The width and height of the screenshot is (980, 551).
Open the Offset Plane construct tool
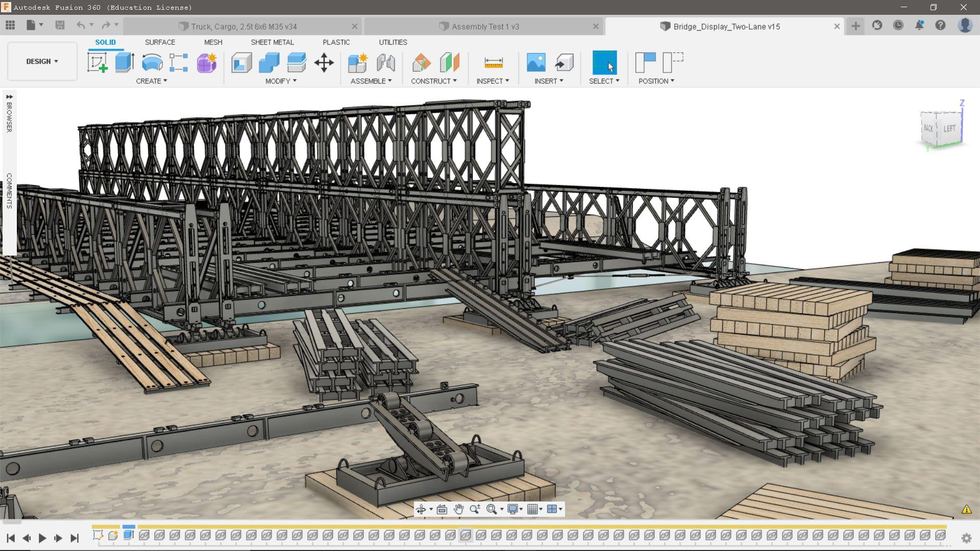pos(422,63)
